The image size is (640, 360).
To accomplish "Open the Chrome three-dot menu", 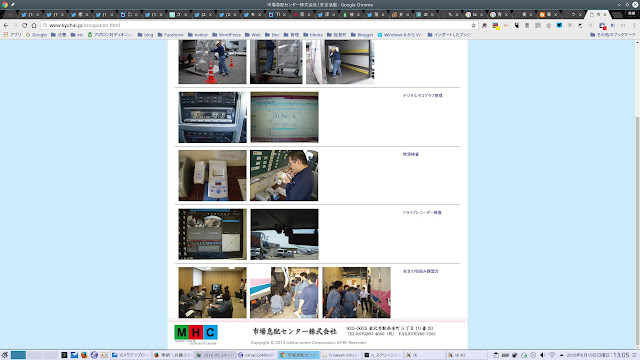I will pos(635,25).
